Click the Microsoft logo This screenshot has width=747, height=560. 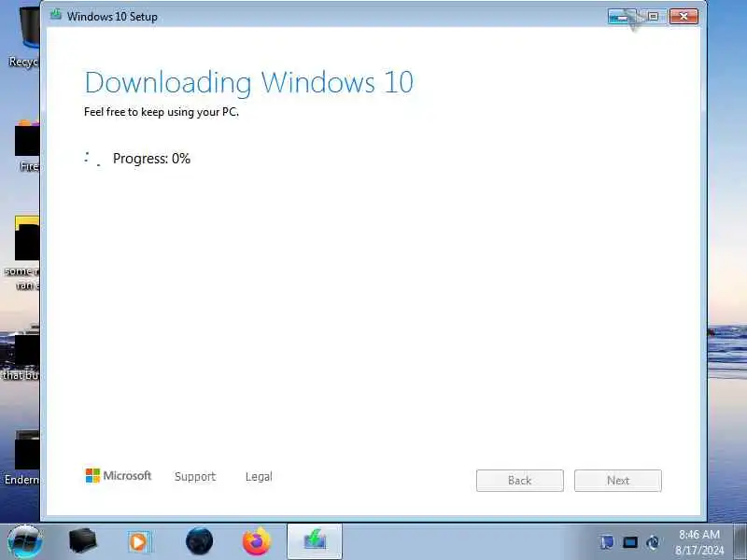pos(119,475)
